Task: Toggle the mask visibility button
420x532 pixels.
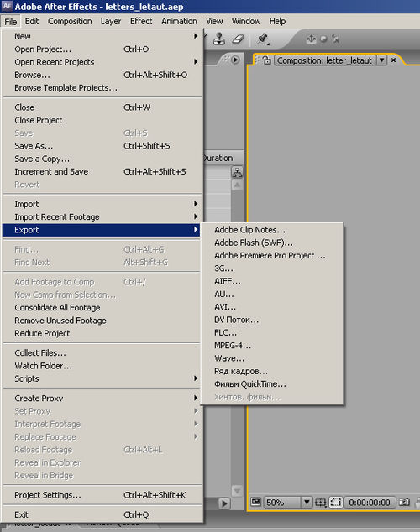Action: pyautogui.click(x=336, y=502)
